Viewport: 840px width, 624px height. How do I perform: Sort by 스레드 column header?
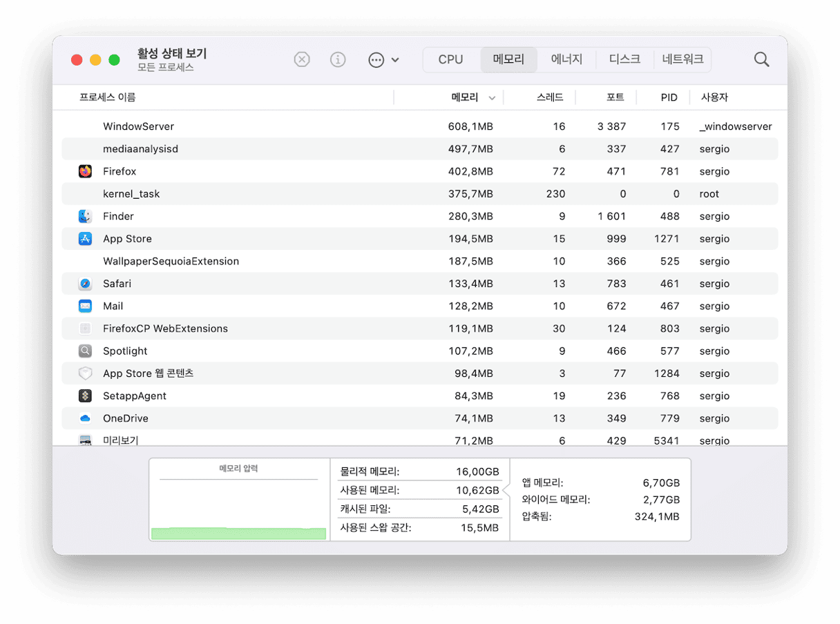550,97
